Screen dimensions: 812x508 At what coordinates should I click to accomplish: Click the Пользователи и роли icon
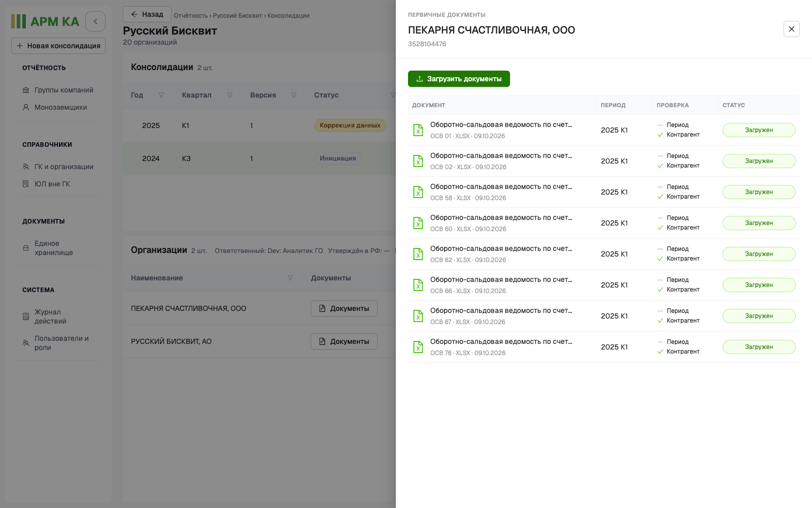26,343
